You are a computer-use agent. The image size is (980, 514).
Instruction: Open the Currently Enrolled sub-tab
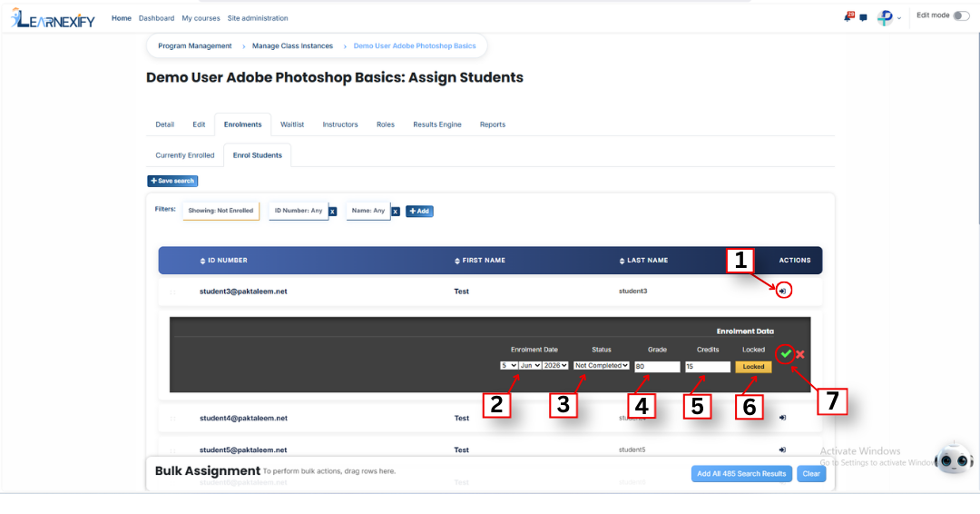pyautogui.click(x=184, y=155)
